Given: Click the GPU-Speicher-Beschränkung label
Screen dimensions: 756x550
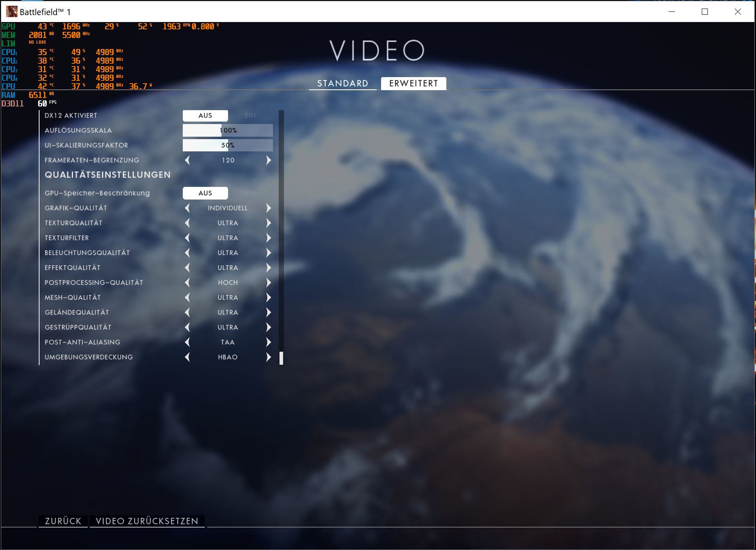Looking at the screenshot, I should click(x=97, y=193).
